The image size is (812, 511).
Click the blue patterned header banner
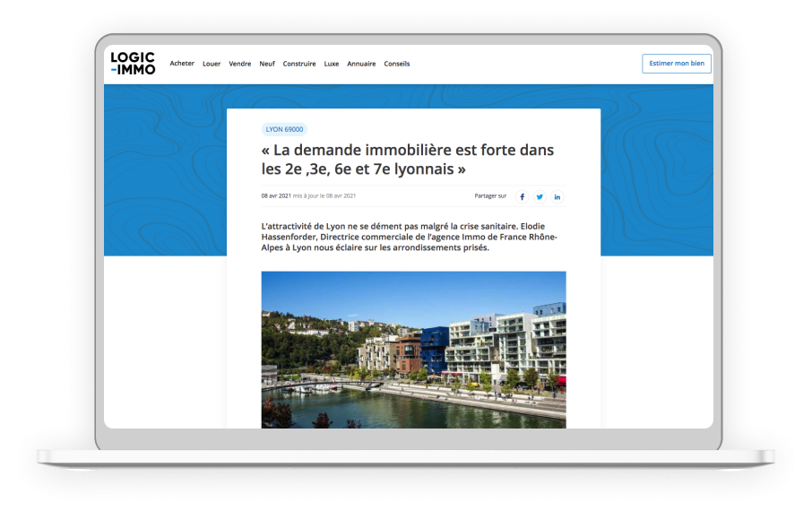coord(166,170)
